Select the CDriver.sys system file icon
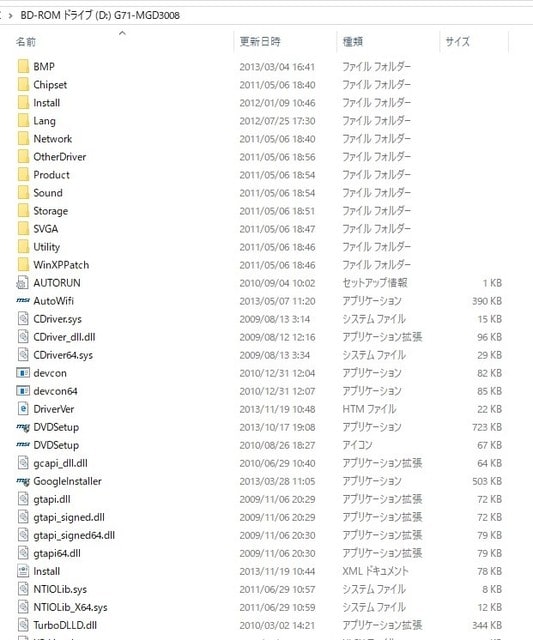533x640 pixels. coord(23,319)
